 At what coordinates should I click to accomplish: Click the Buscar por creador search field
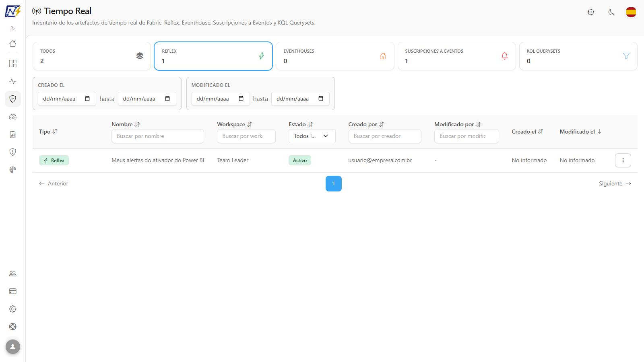[385, 136]
